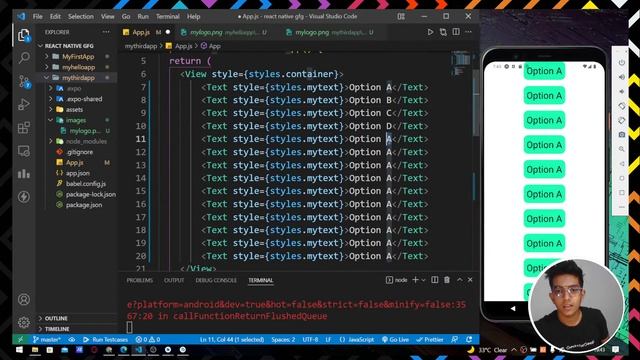Click emulator volume down button
Viewport: 640px width, 360px height.
[622, 91]
